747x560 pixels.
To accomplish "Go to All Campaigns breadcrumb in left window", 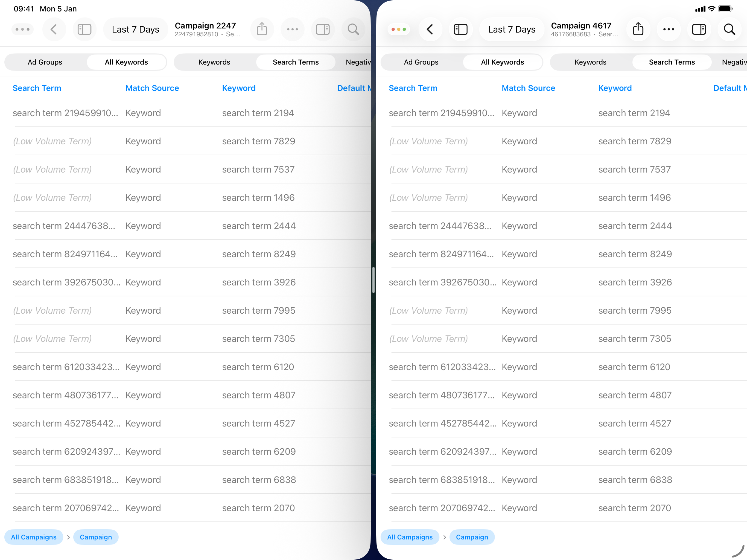I will 34,537.
